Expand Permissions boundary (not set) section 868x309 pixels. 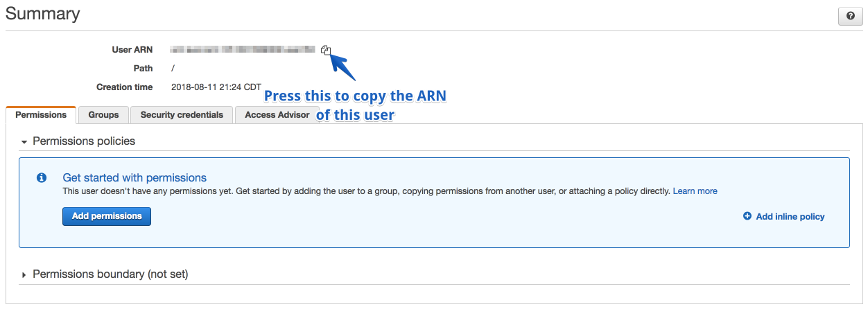click(x=24, y=275)
